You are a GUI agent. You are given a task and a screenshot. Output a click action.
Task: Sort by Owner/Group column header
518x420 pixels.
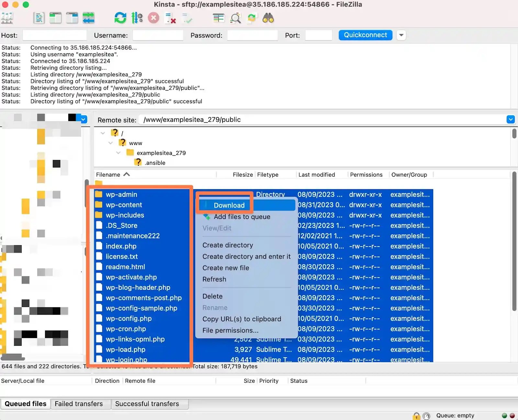pyautogui.click(x=411, y=175)
